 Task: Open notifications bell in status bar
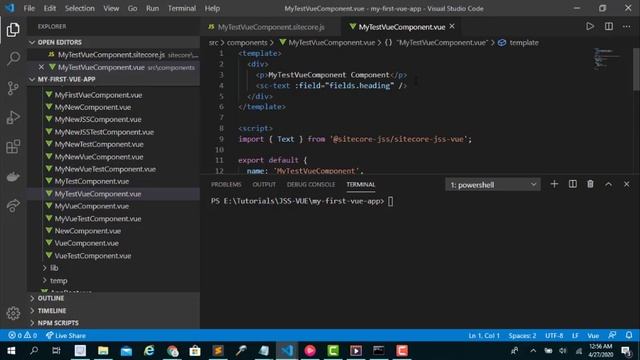coord(629,336)
